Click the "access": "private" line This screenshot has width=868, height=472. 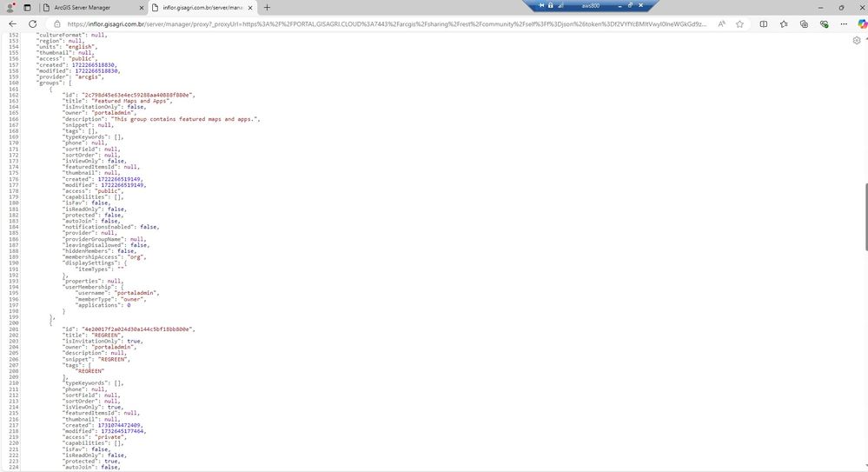95,437
